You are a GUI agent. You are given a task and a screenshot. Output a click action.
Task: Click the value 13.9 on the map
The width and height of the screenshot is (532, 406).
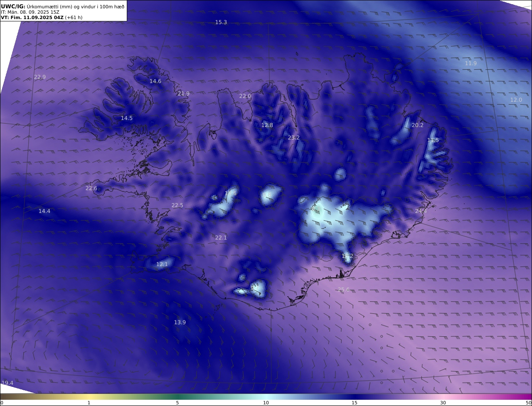tap(180, 323)
